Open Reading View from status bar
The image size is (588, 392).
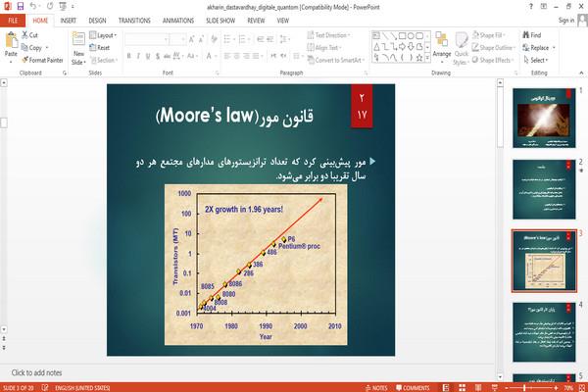478,387
